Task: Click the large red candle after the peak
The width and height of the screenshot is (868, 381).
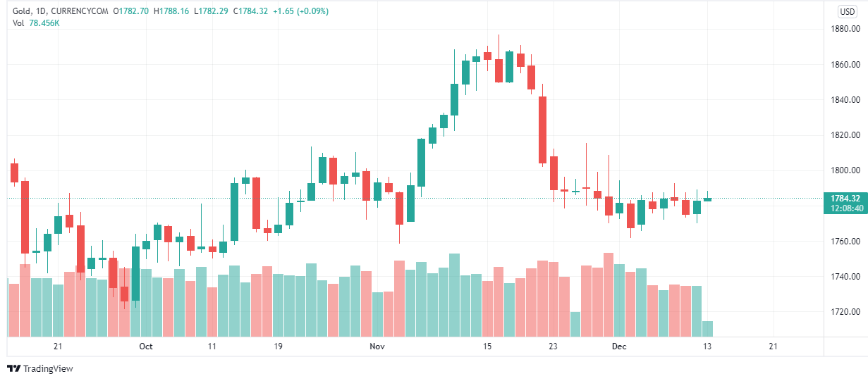Action: [x=542, y=130]
